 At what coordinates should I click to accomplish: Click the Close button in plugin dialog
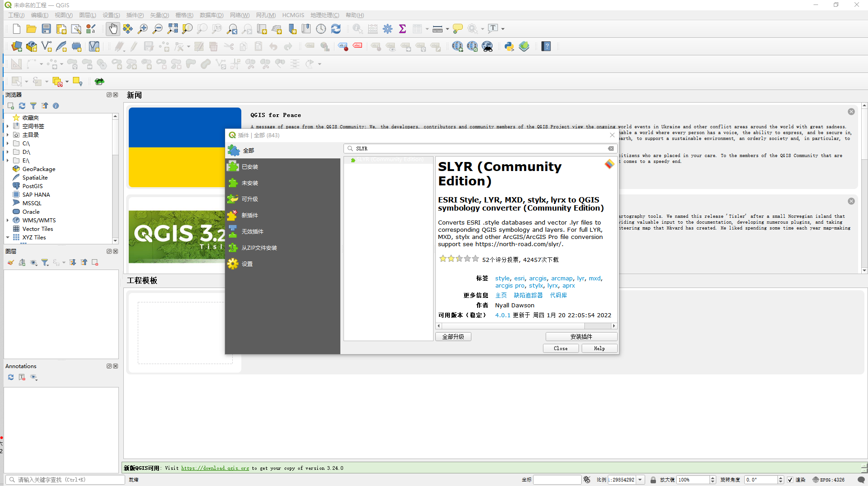tap(561, 348)
